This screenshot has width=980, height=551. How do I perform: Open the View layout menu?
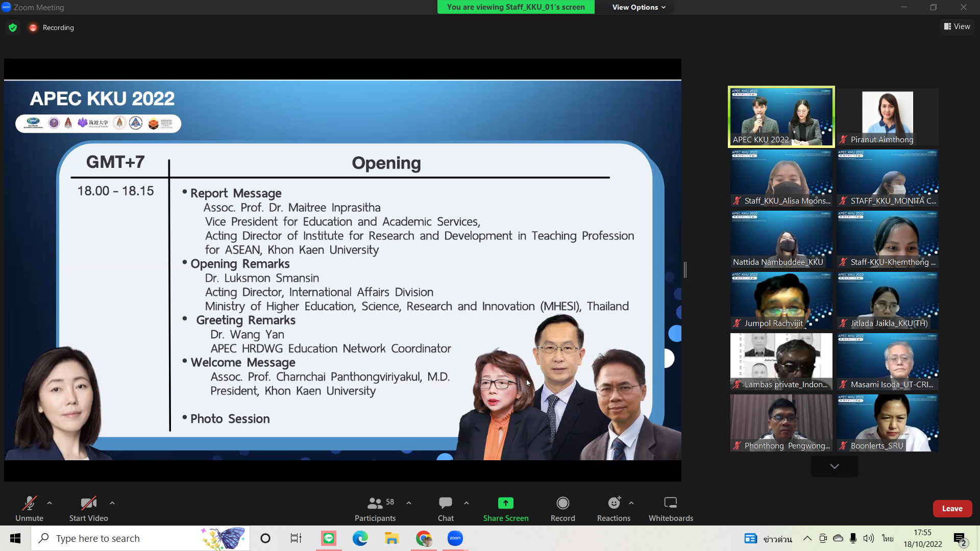(x=957, y=27)
